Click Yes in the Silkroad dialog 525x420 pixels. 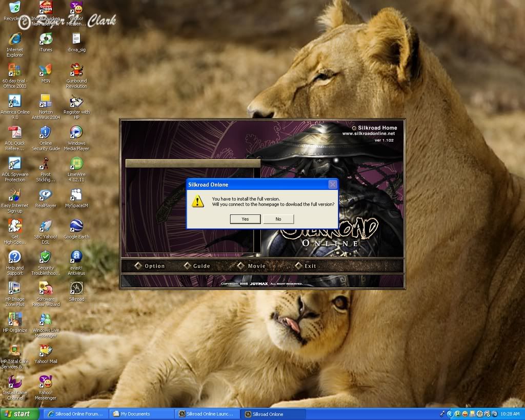click(x=245, y=218)
